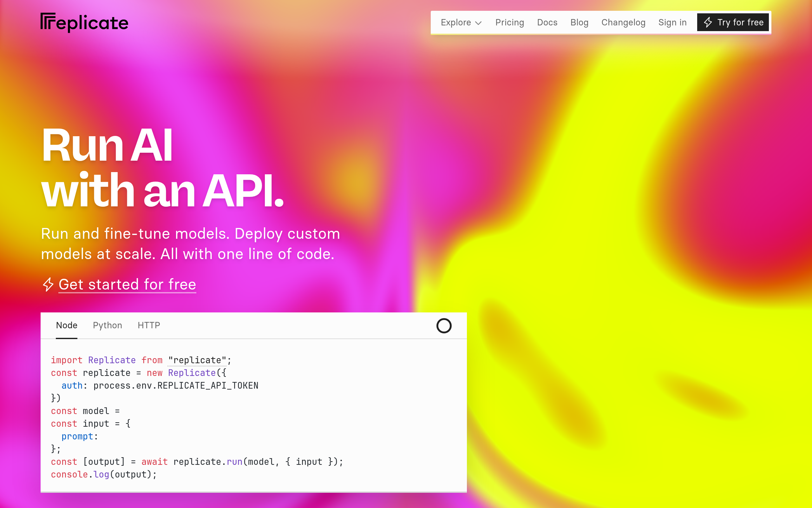Click the circle icon in code panel
Screen dimensions: 812x508
[443, 325]
